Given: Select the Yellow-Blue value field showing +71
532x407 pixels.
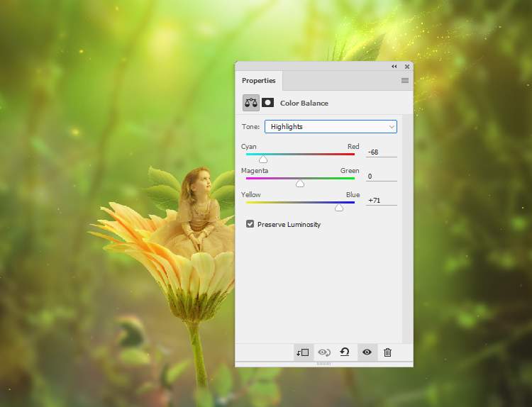Looking at the screenshot, I should click(382, 201).
